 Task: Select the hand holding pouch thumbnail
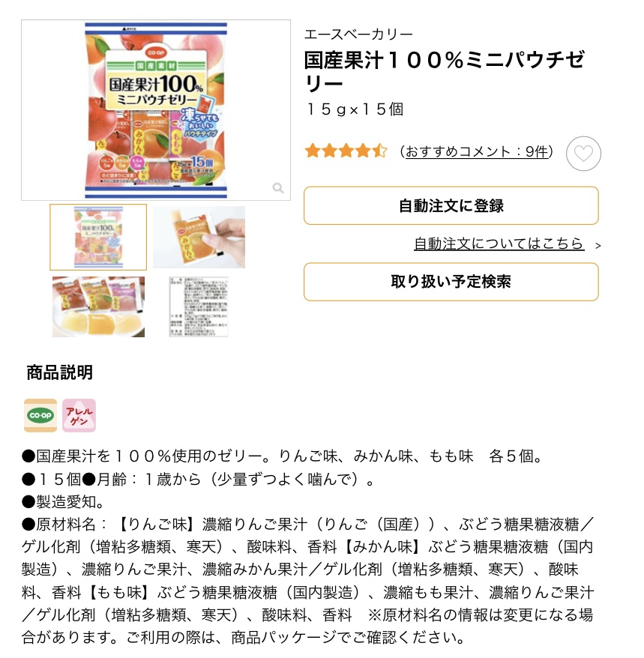tap(199, 237)
